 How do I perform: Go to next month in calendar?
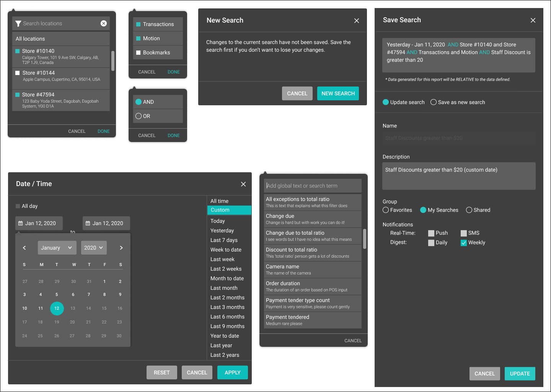(121, 248)
